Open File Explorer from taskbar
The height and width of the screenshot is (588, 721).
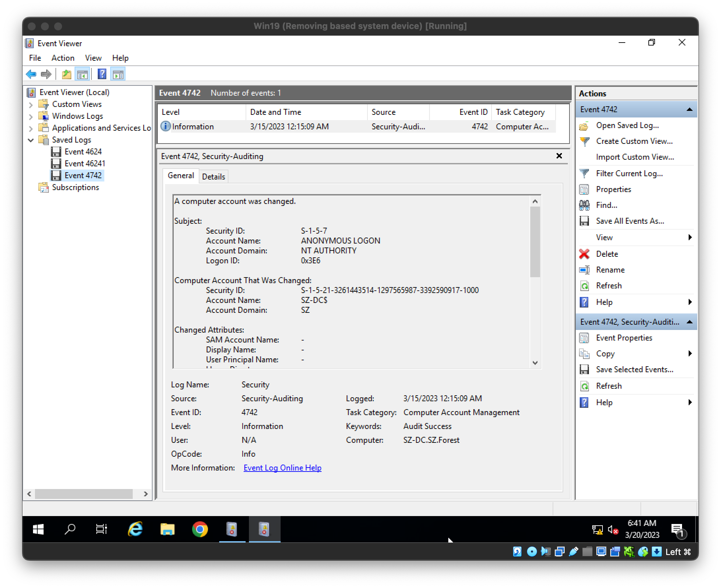[x=167, y=530]
